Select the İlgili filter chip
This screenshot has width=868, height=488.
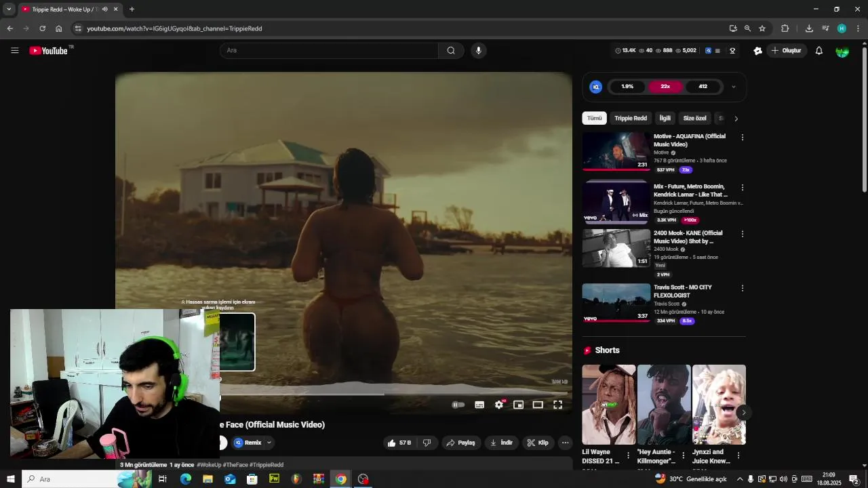point(665,119)
